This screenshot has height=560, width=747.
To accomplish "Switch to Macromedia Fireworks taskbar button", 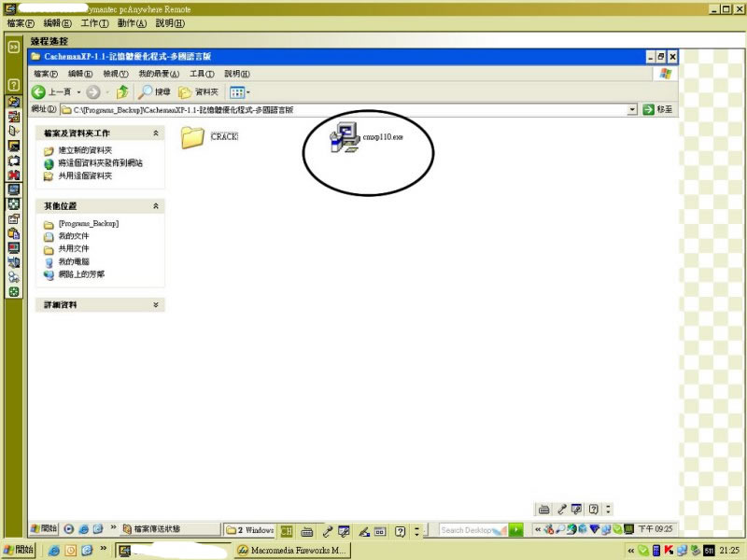I will tap(291, 551).
